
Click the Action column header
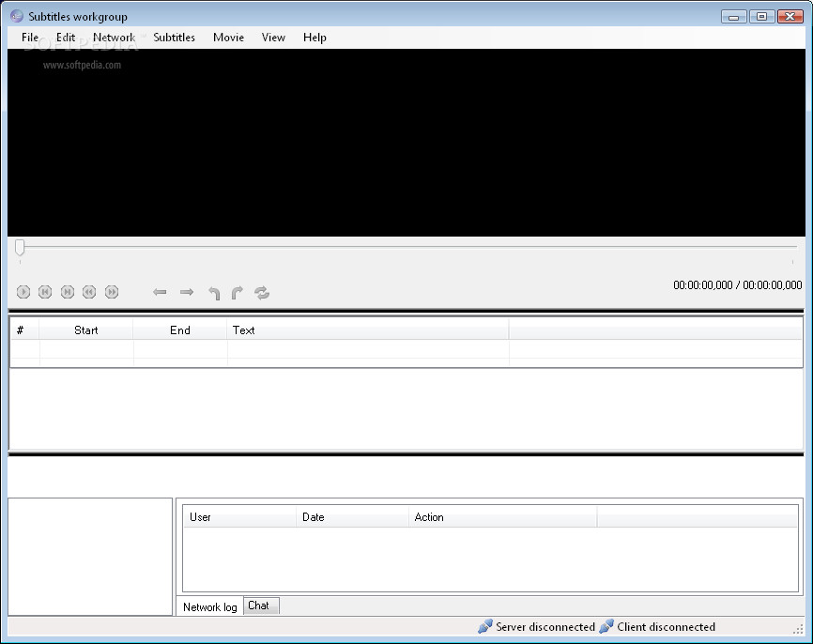[503, 517]
